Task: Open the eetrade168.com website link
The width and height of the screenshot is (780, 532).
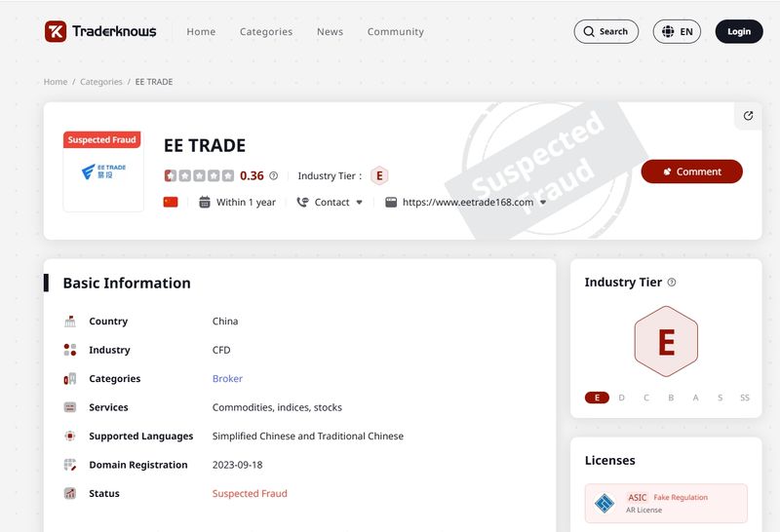Action: point(468,202)
